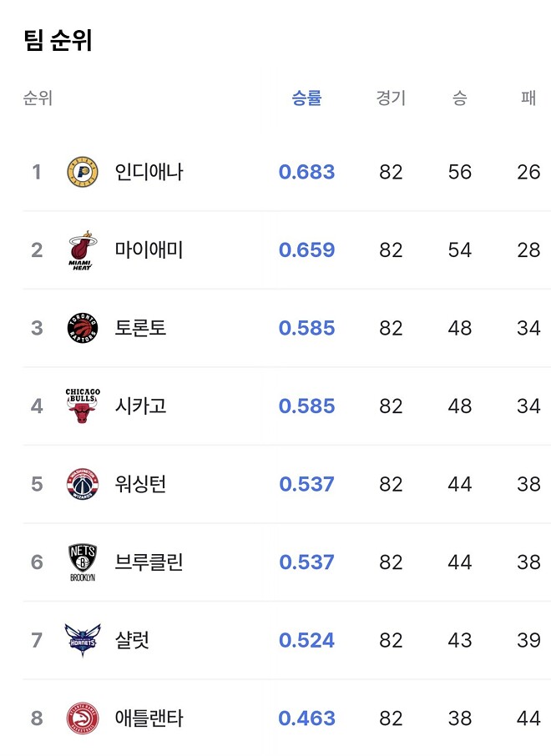Click 토론토 winning percentage 0.585
Screen dimensions: 551x756
point(306,328)
